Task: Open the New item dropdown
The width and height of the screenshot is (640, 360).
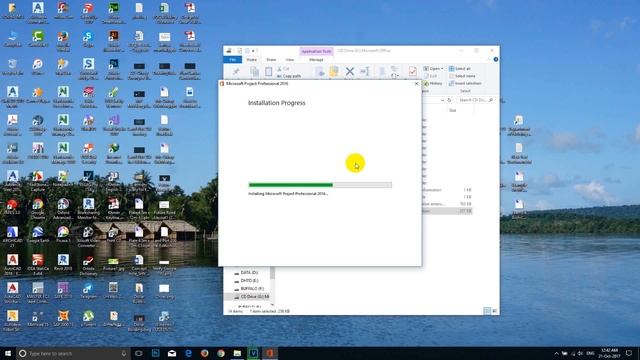Action: (394, 69)
